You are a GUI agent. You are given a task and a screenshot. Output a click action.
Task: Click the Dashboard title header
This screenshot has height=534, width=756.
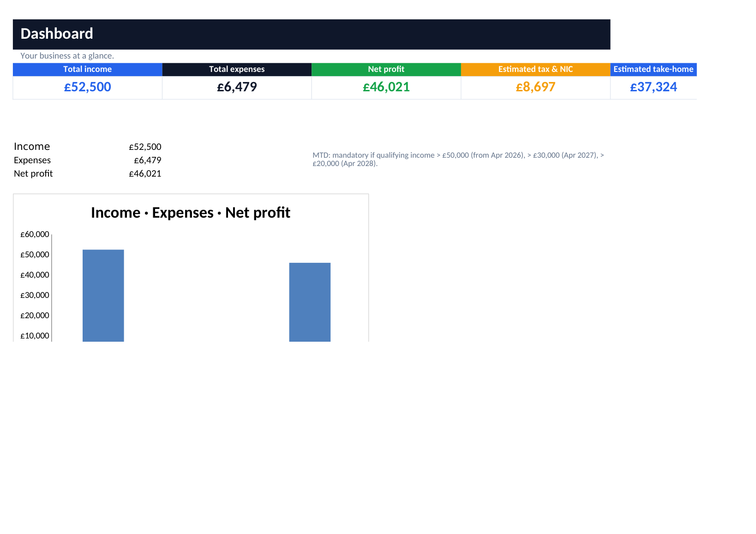tap(312, 34)
